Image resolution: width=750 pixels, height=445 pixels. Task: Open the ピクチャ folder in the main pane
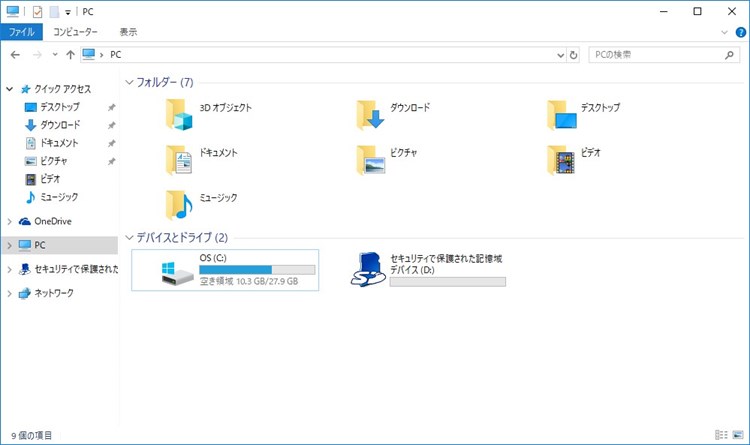371,160
